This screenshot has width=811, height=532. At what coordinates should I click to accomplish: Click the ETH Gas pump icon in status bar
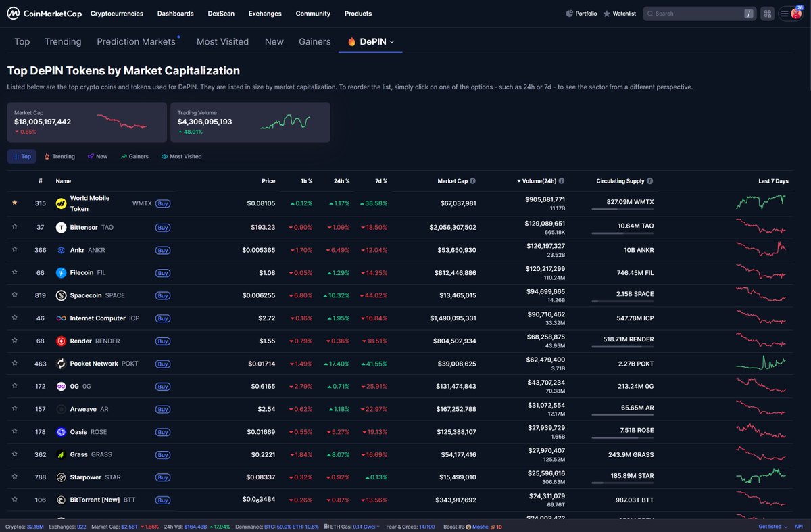[x=325, y=526]
